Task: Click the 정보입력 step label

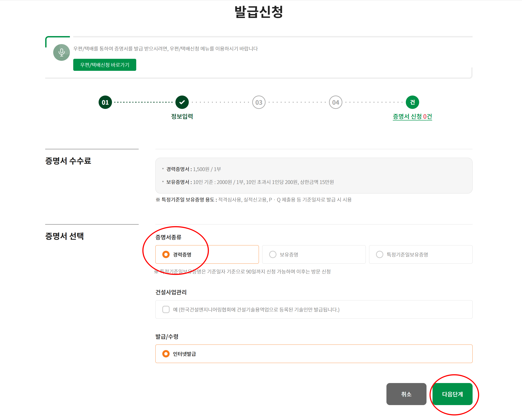Action: [x=182, y=116]
